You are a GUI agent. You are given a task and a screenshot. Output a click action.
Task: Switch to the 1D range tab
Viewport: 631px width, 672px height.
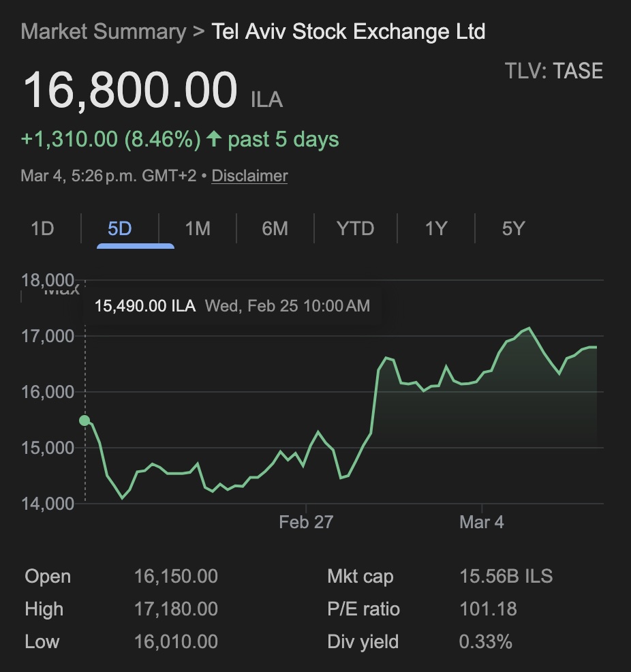tap(42, 228)
